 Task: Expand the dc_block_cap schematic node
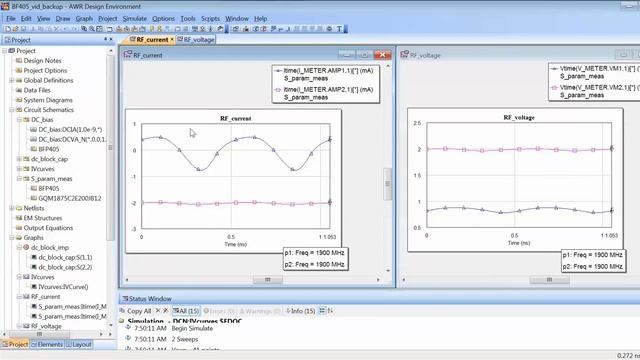coord(19,159)
